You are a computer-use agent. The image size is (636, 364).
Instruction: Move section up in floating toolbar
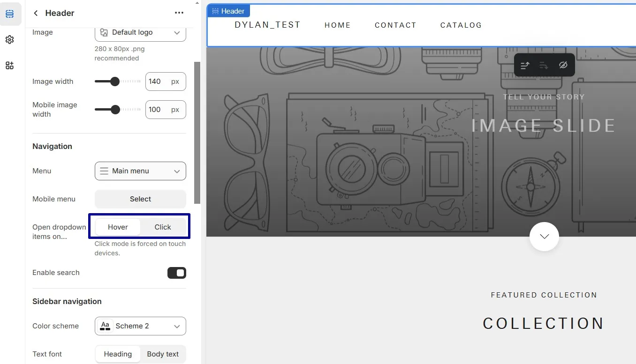[x=525, y=66]
